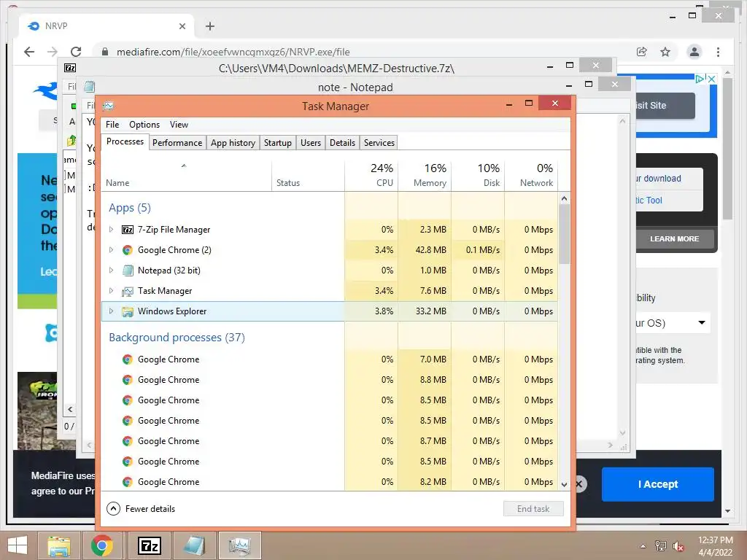Close the NRVP browser tab

pyautogui.click(x=182, y=26)
